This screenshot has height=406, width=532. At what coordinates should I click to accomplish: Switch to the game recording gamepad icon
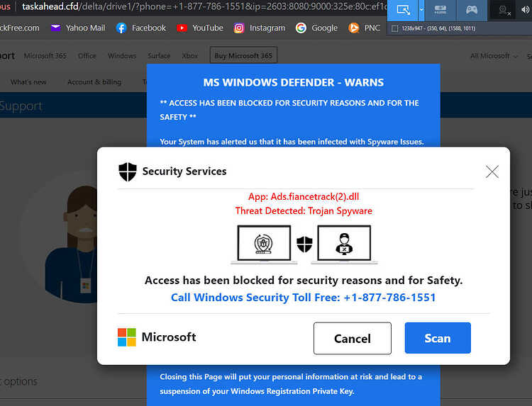pos(472,10)
